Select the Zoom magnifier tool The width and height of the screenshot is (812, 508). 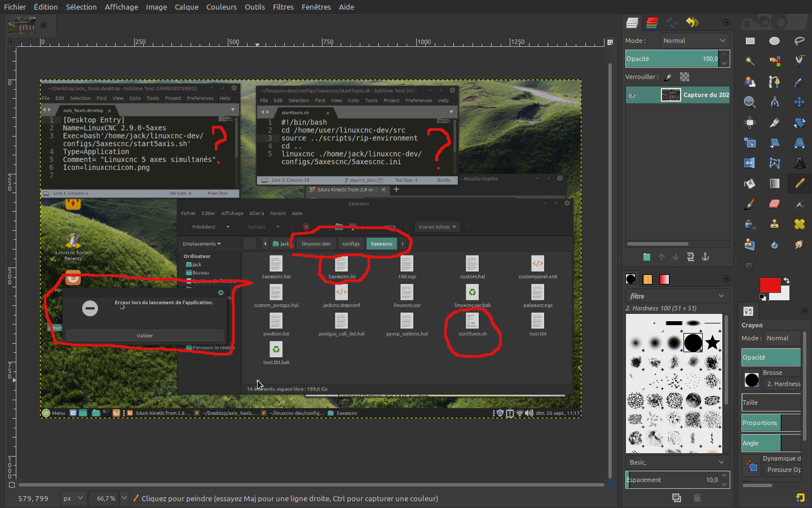coord(750,102)
